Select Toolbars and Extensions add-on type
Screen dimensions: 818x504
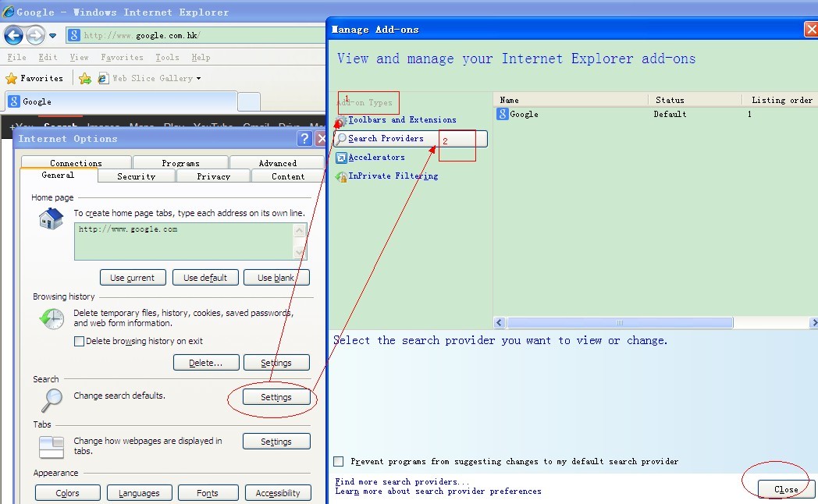click(x=402, y=120)
